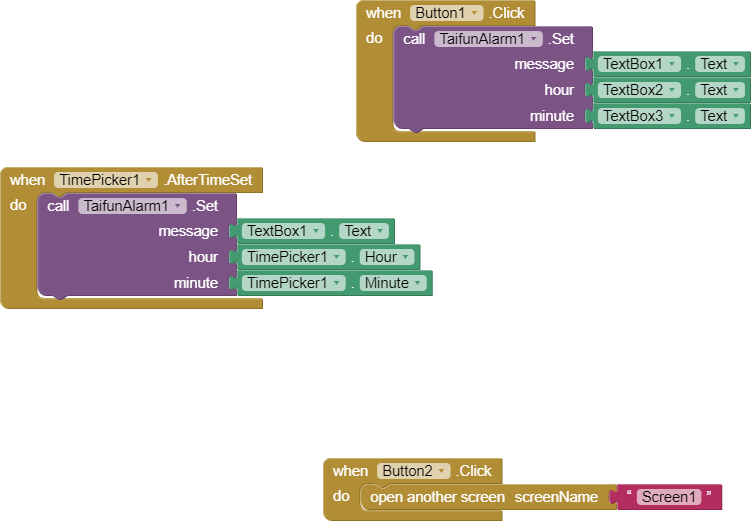
Task: Open Text dropdown beside TextBox1 in Button1.Click block
Action: pyautogui.click(x=720, y=64)
